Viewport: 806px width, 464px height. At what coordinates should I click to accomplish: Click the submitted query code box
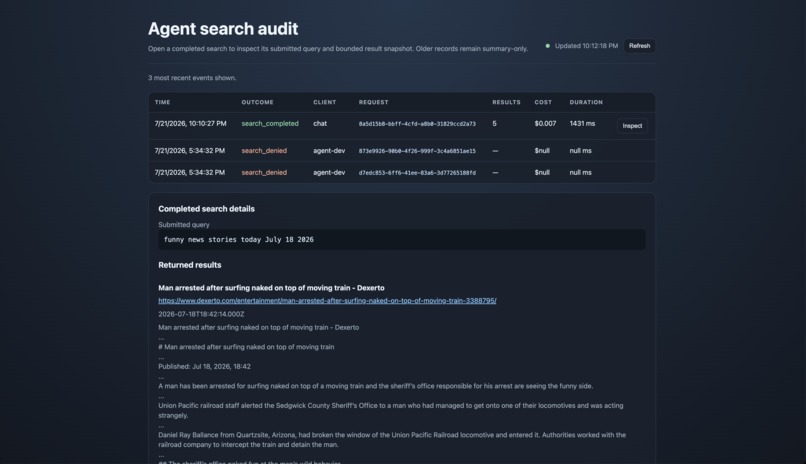point(401,240)
